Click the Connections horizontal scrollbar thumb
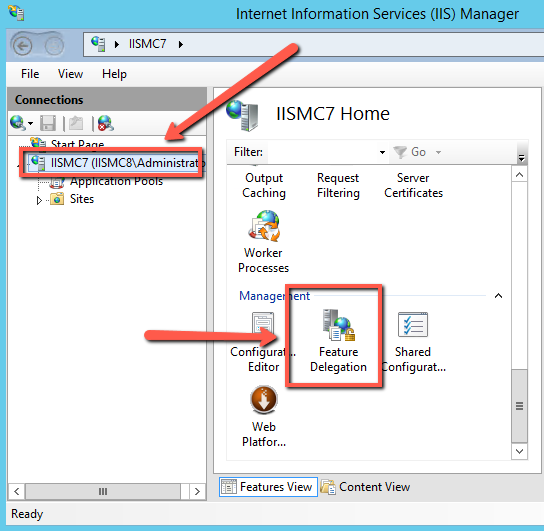 point(103,491)
